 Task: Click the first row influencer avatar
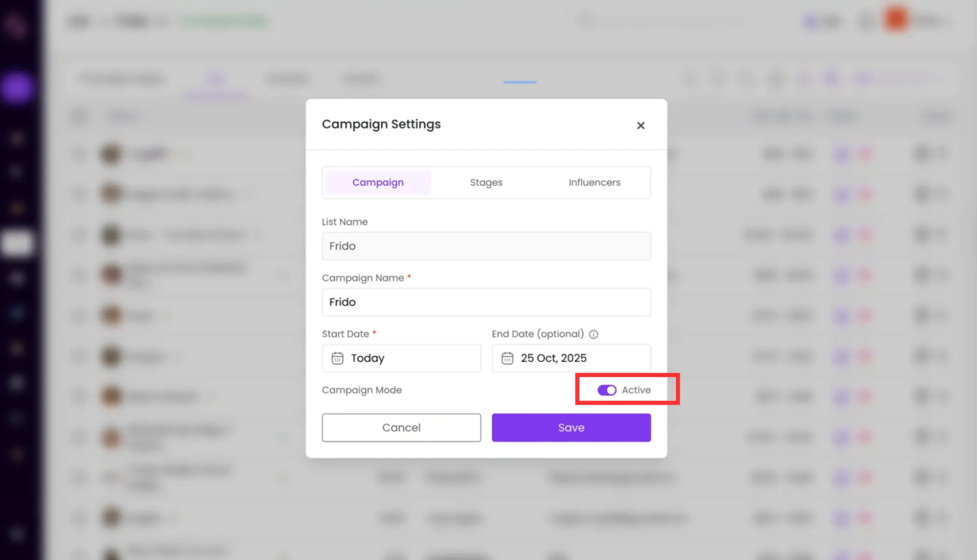(111, 153)
